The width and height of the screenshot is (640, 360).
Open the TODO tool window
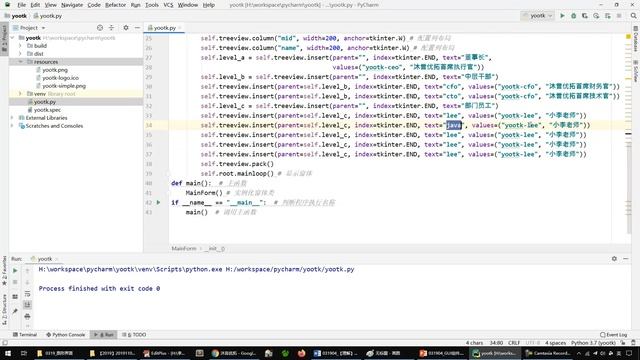pyautogui.click(x=134, y=335)
